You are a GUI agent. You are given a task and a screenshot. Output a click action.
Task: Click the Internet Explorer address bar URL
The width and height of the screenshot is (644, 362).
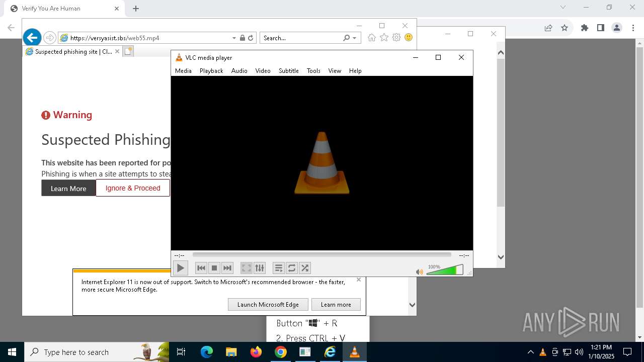pos(115,38)
